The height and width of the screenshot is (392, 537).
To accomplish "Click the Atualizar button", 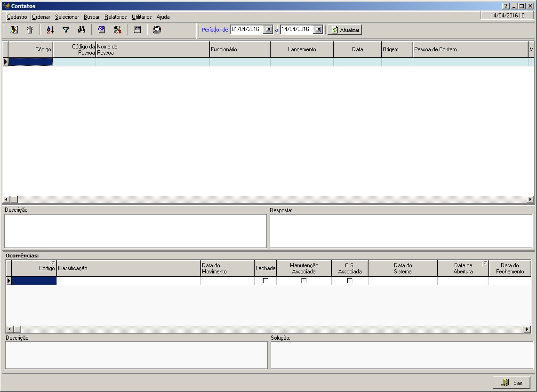I will coord(345,30).
